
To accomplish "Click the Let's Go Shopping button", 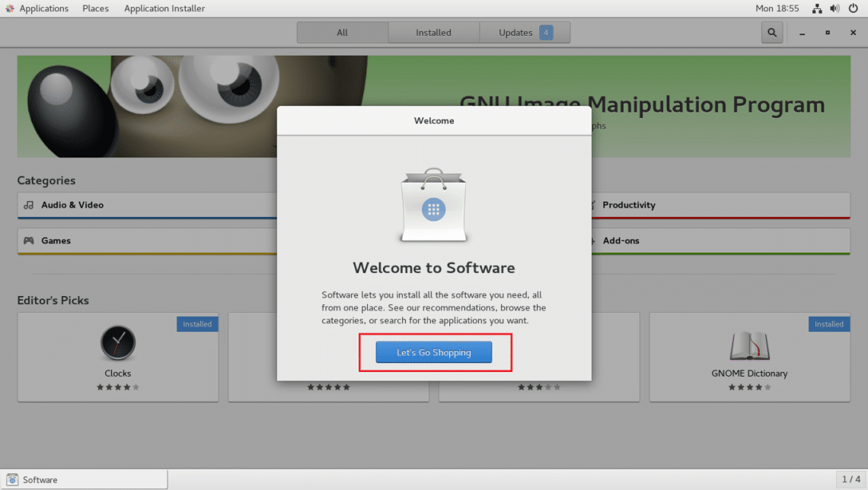I will pyautogui.click(x=433, y=352).
